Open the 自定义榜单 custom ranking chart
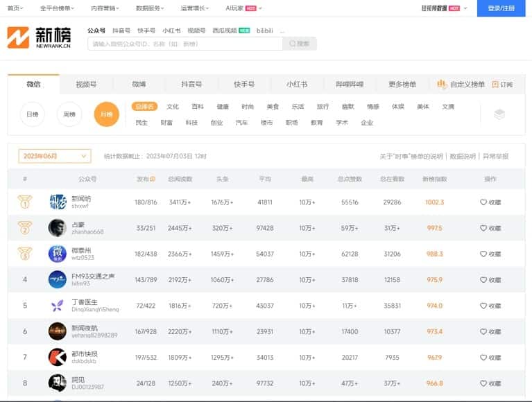 pos(461,85)
